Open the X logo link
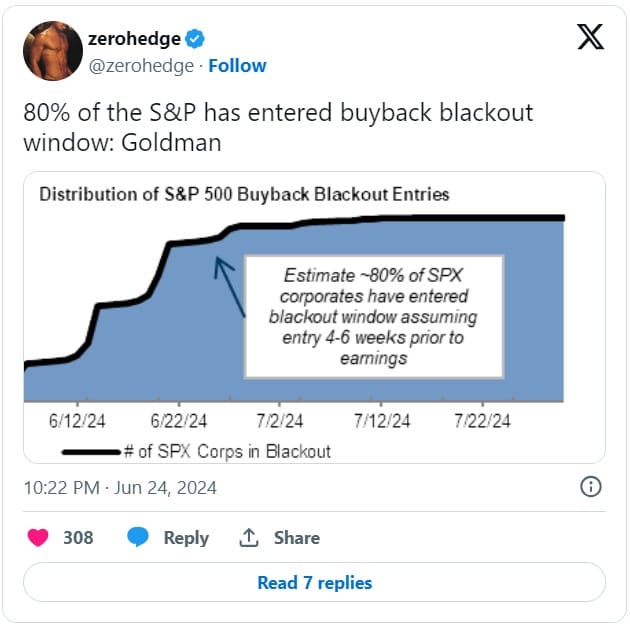The image size is (630, 628). pyautogui.click(x=590, y=37)
